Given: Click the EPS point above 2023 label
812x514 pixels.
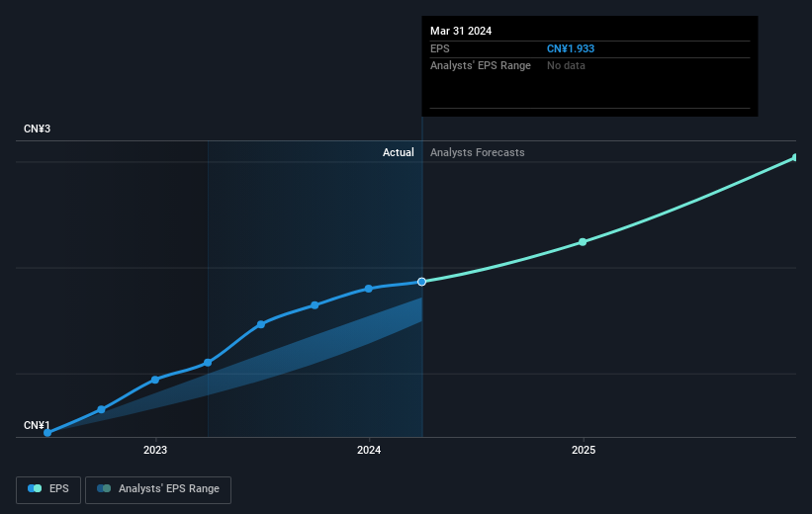Looking at the screenshot, I should click(x=155, y=380).
